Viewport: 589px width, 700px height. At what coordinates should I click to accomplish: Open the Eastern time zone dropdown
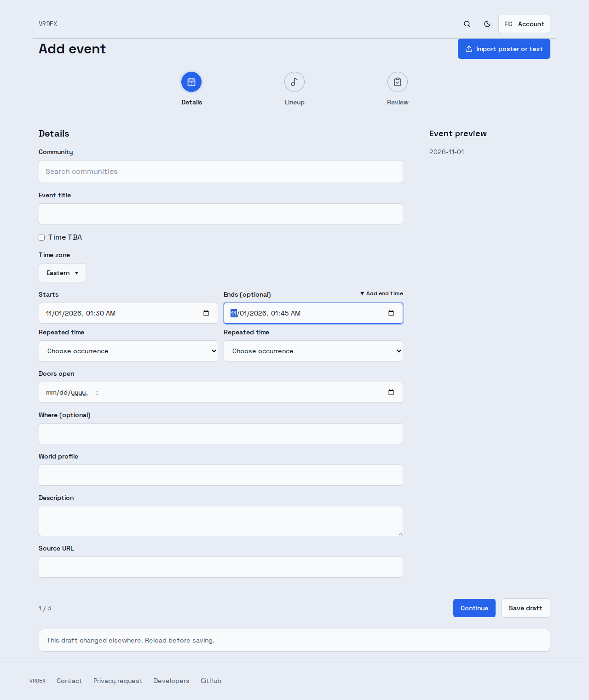tap(62, 273)
